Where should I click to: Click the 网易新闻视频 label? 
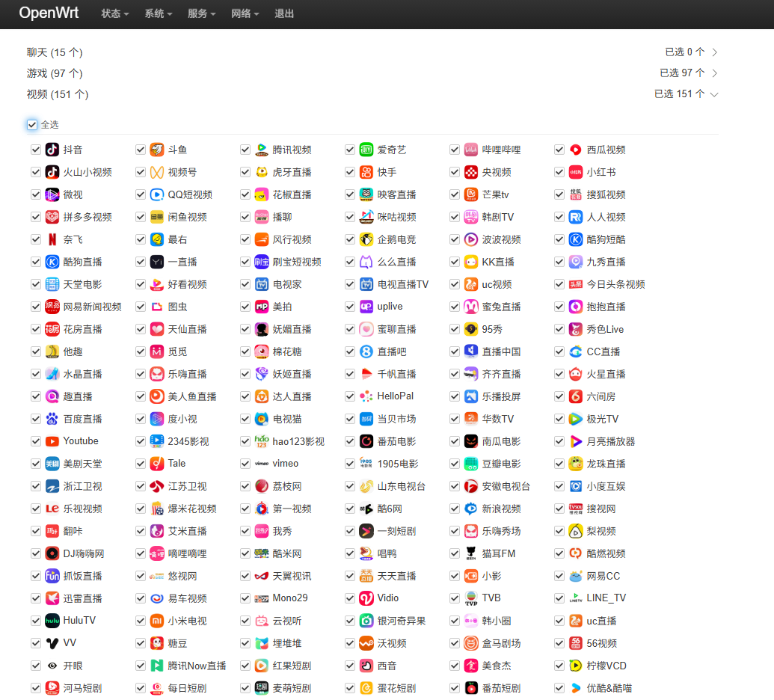(92, 307)
